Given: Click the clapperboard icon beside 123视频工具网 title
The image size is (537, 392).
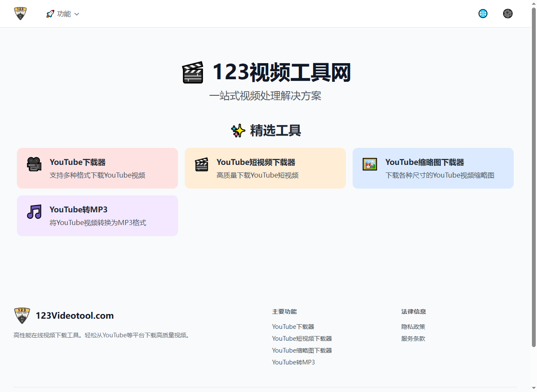Looking at the screenshot, I should [193, 72].
